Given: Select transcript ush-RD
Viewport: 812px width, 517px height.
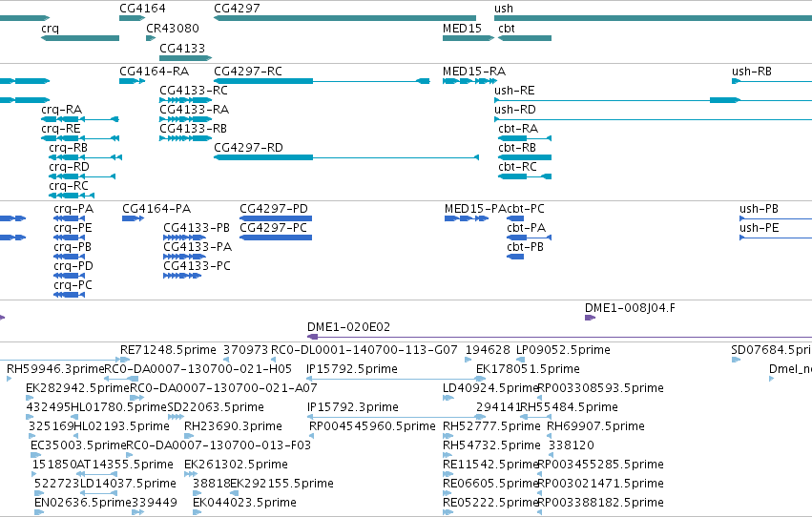Looking at the screenshot, I should pyautogui.click(x=653, y=119).
